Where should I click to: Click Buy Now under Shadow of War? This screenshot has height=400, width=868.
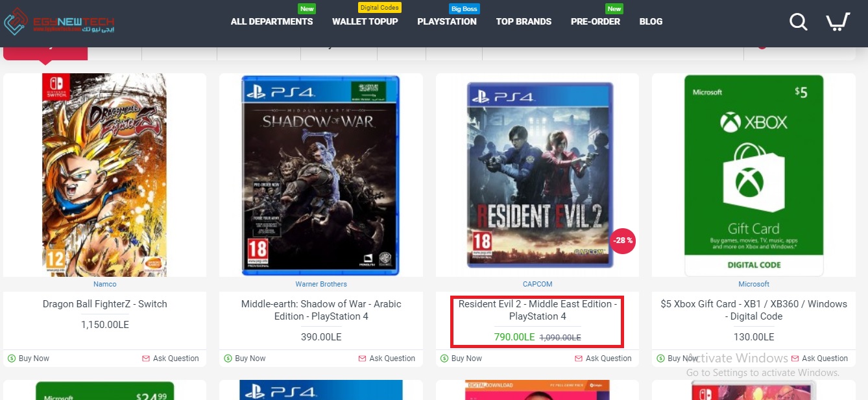pos(245,359)
